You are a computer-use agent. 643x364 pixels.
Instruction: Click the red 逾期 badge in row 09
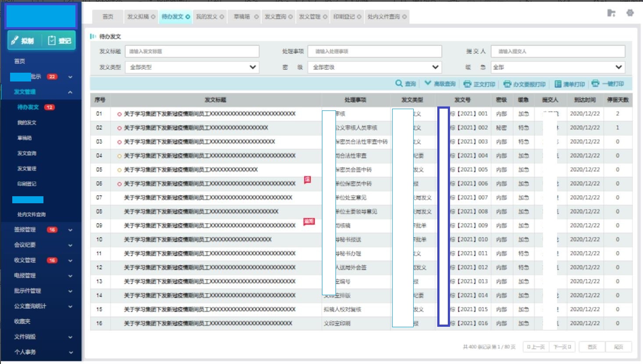[309, 222]
